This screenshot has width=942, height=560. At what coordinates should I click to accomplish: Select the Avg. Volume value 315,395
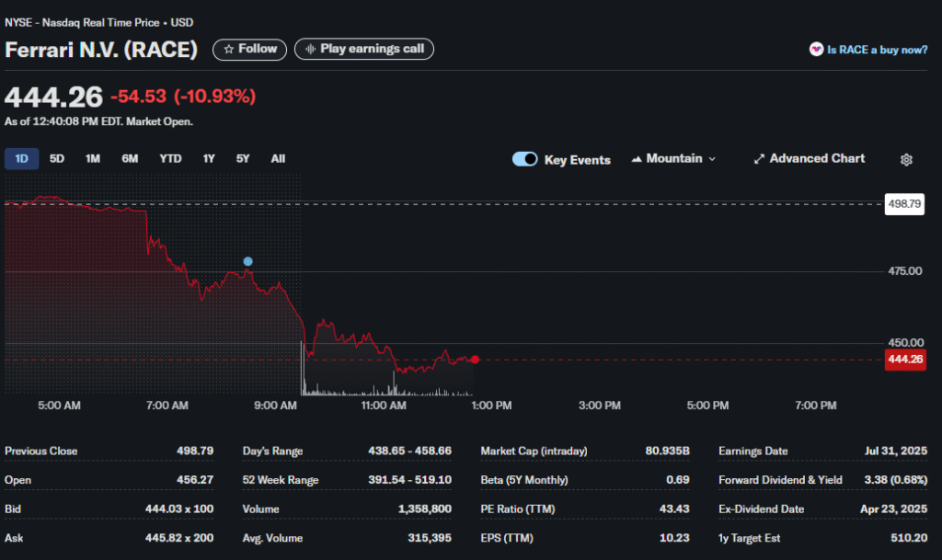(429, 538)
